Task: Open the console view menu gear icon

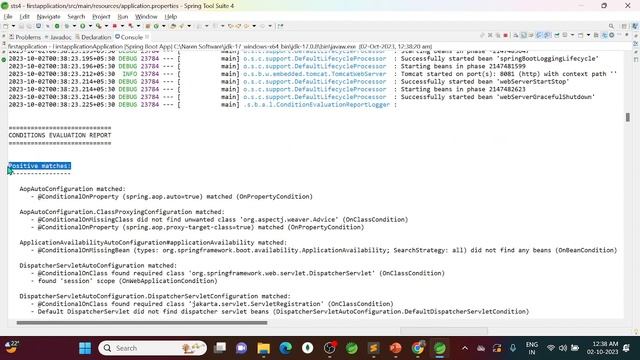Action: click(x=611, y=35)
